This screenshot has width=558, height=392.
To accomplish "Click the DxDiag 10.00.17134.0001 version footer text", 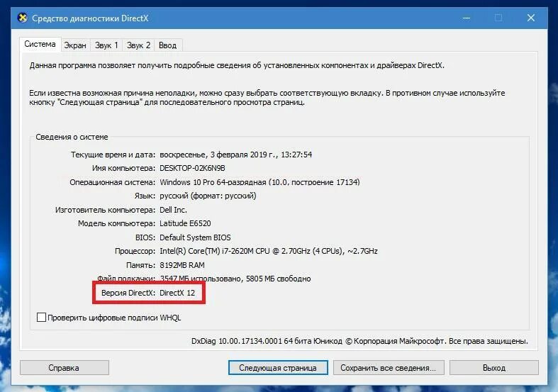I will click(x=359, y=341).
